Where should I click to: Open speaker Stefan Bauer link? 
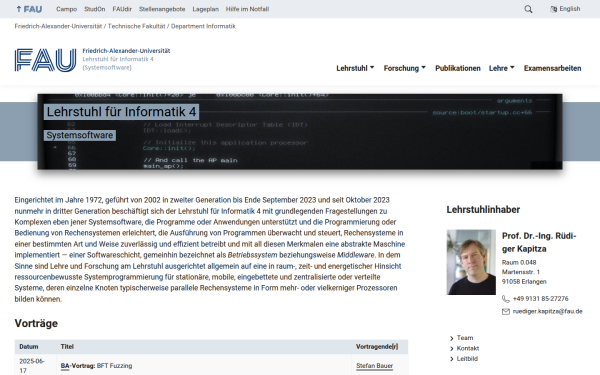coord(374,366)
